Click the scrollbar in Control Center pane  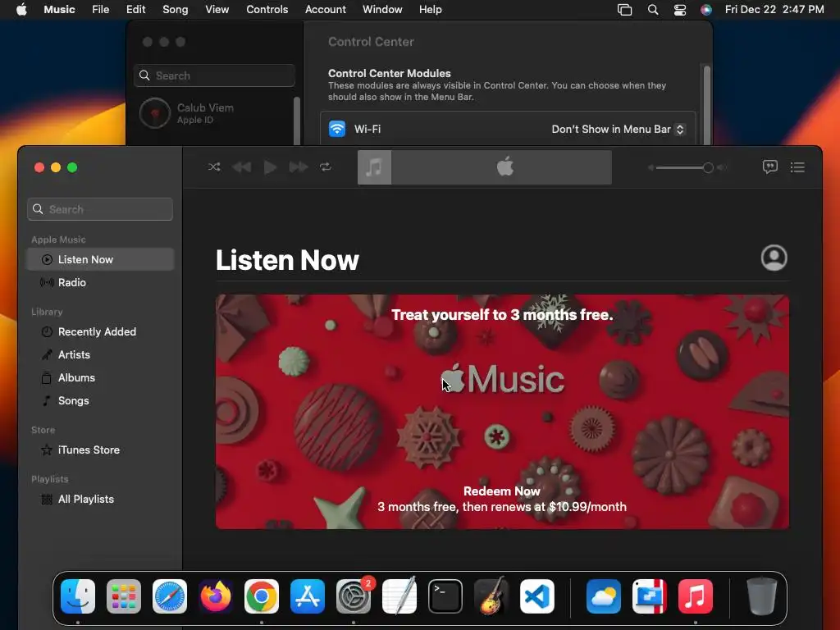pos(706,104)
